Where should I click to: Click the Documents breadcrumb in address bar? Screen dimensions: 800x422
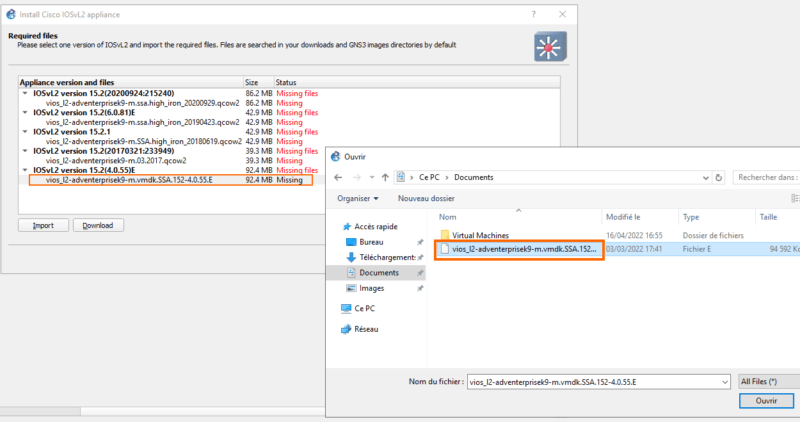[473, 178]
